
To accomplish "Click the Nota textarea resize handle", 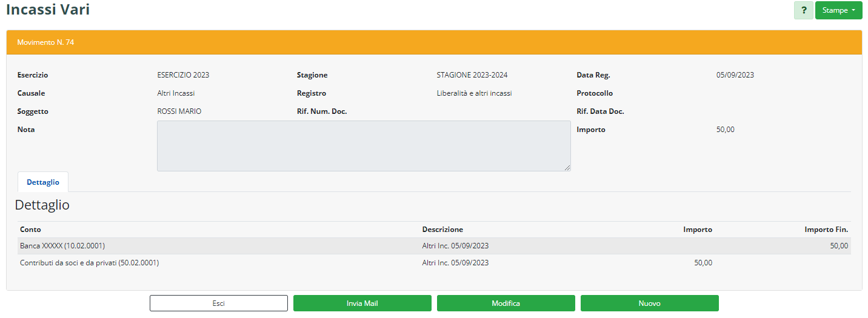I will [567, 168].
